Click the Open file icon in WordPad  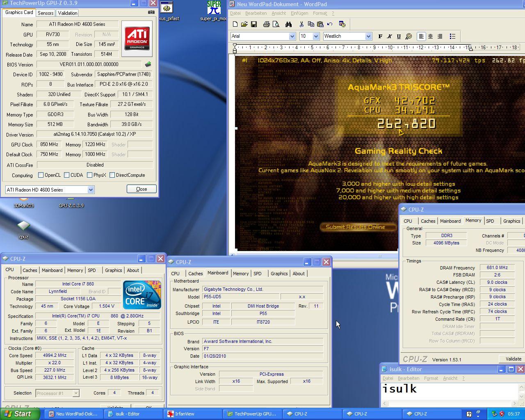click(244, 24)
